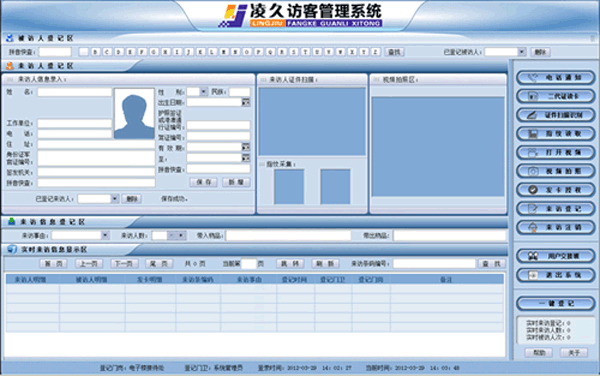Click the 来访人登记区 orange person icon
This screenshot has height=376, width=600.
tap(10, 66)
